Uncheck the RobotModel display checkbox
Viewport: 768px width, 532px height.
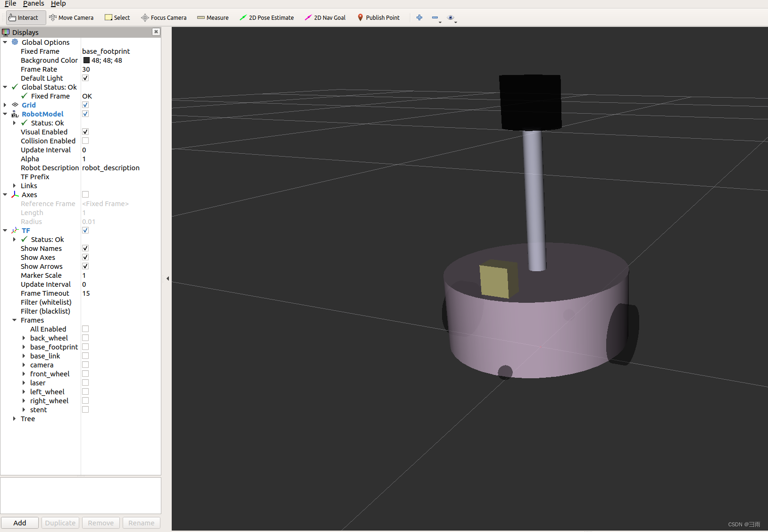click(x=85, y=114)
